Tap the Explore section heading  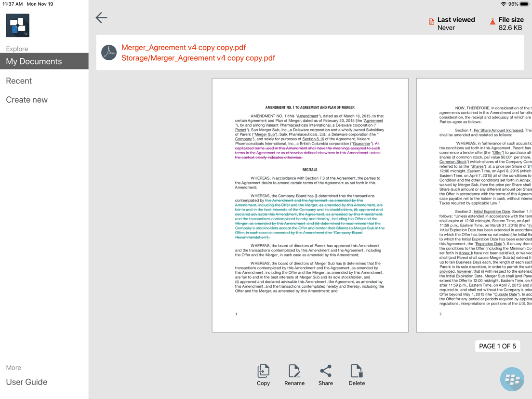pos(17,49)
